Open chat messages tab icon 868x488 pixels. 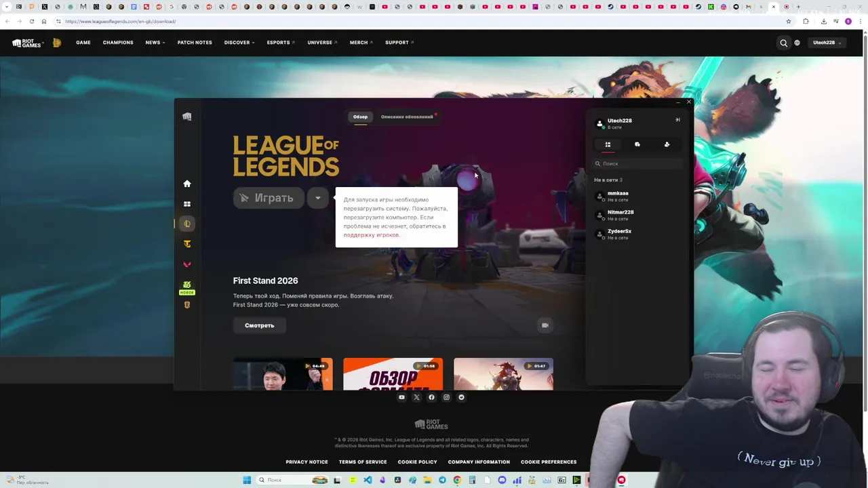point(637,144)
